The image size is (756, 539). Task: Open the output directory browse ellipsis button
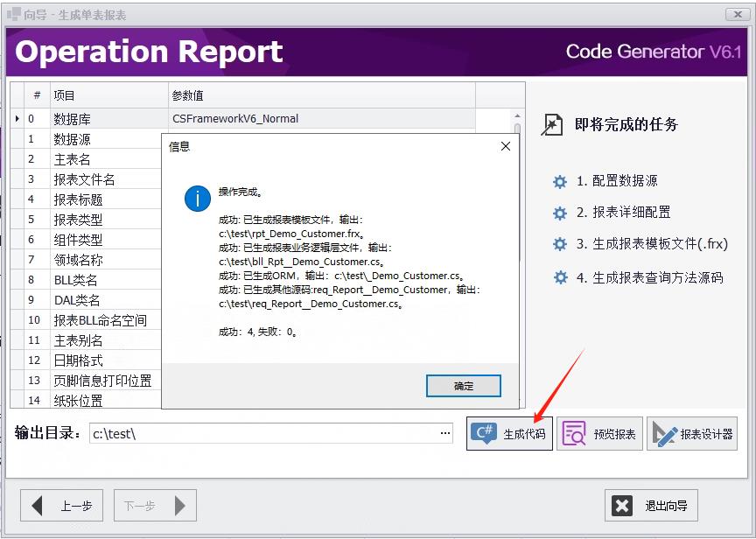tap(444, 432)
